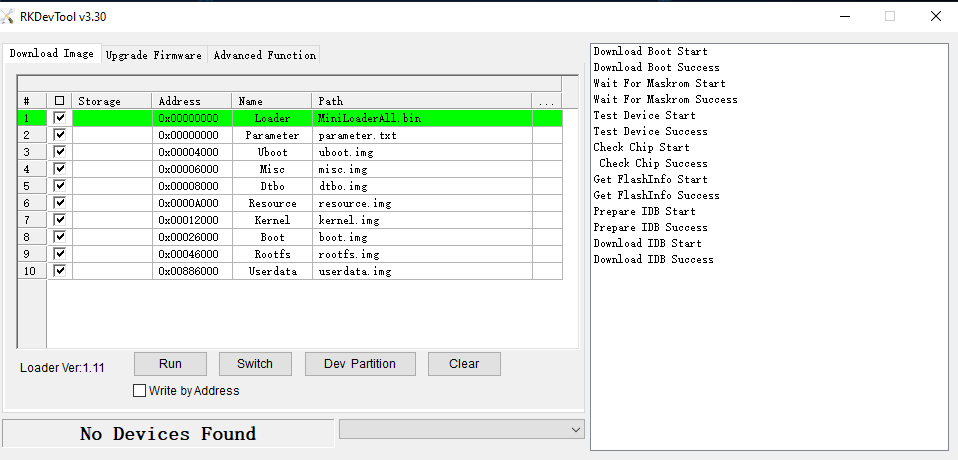Viewport: 958px width, 460px height.
Task: Uncheck the Userdata row checkbox
Action: pyautogui.click(x=60, y=271)
